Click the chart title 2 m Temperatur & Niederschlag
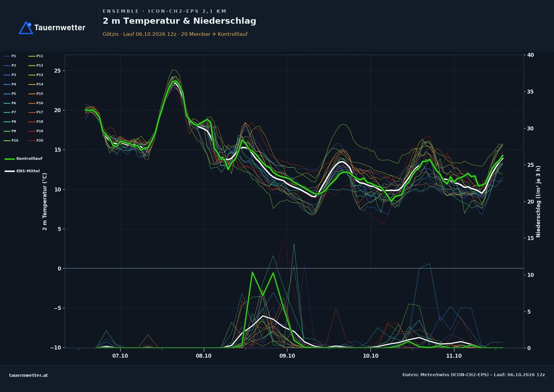This screenshot has width=554, height=392. (x=179, y=21)
